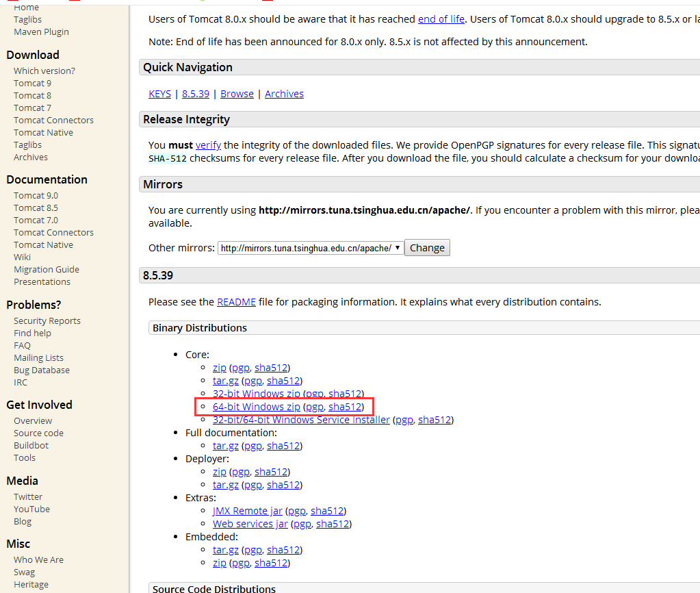Viewport: 700px width, 593px height.
Task: Open Source code sidebar link
Action: [x=38, y=433]
